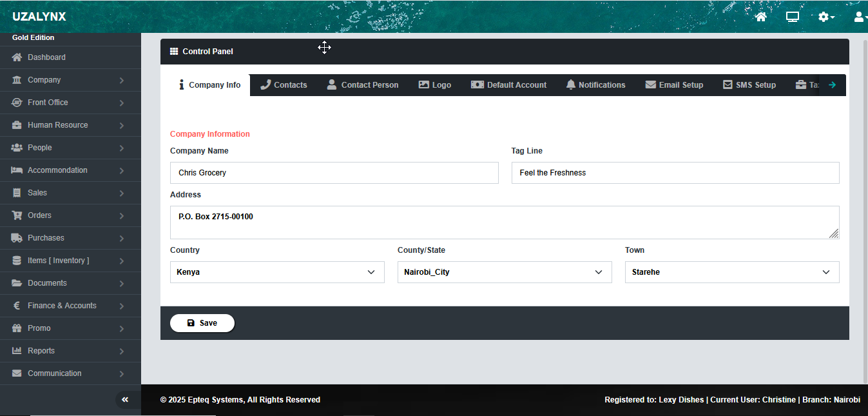Open the Notifications tab

click(595, 85)
